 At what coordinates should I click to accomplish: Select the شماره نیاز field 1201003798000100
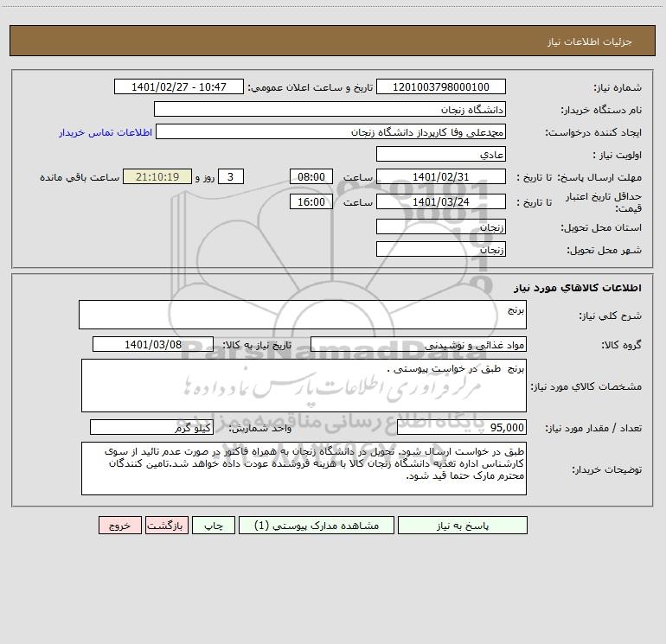click(x=441, y=86)
